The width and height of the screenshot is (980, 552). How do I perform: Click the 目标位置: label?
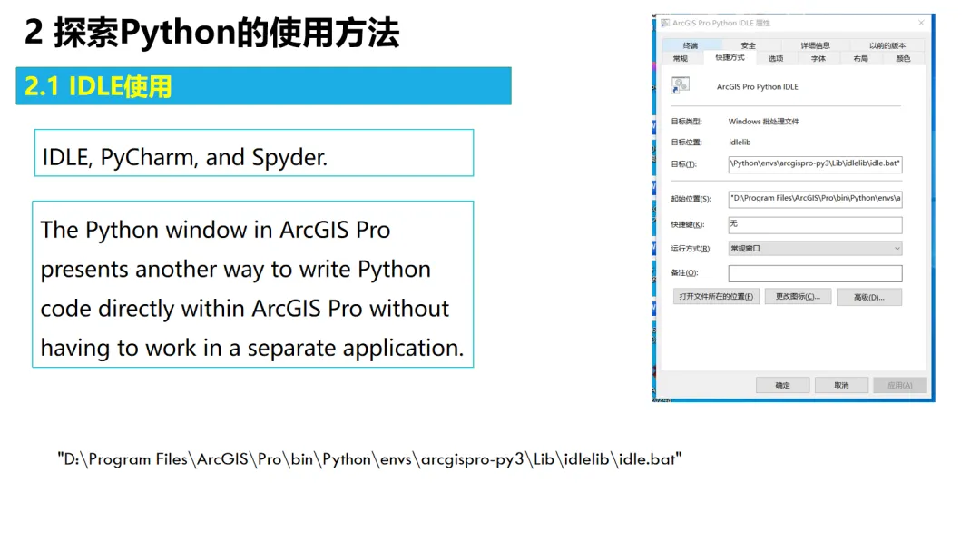[686, 142]
